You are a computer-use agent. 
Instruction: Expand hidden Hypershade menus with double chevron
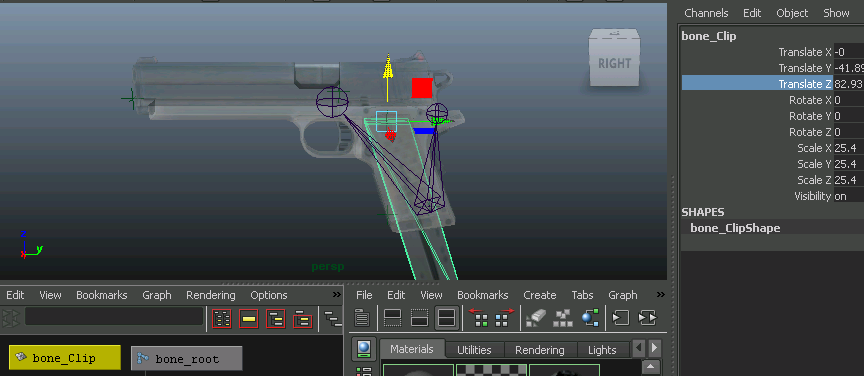coord(661,294)
